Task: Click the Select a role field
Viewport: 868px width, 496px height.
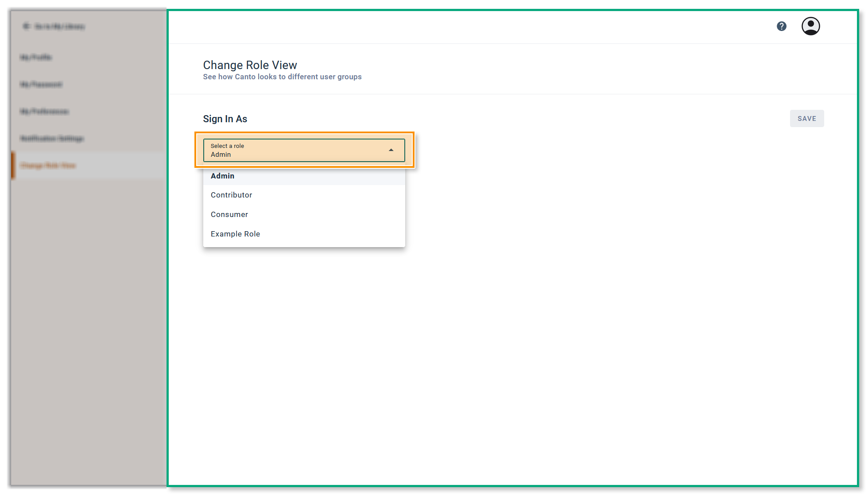Action: [x=304, y=150]
